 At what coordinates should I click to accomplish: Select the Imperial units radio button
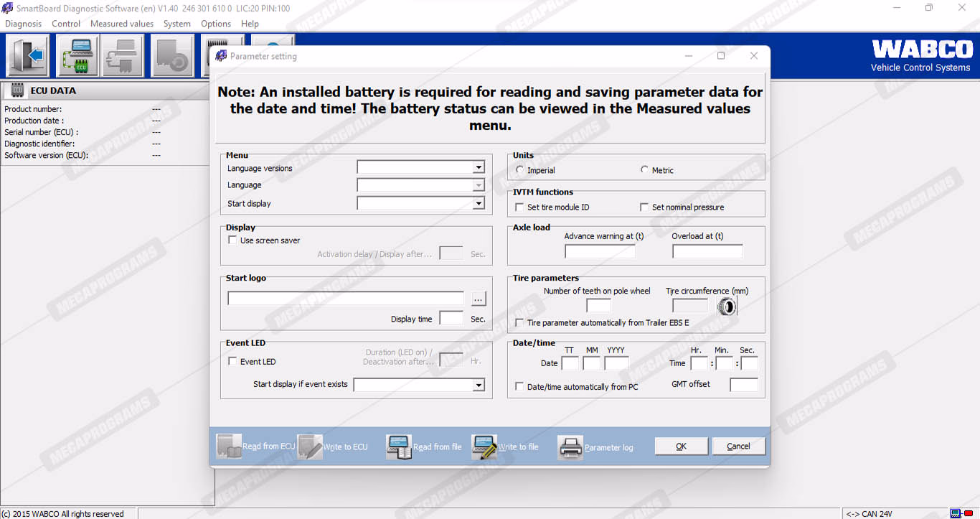pyautogui.click(x=520, y=170)
